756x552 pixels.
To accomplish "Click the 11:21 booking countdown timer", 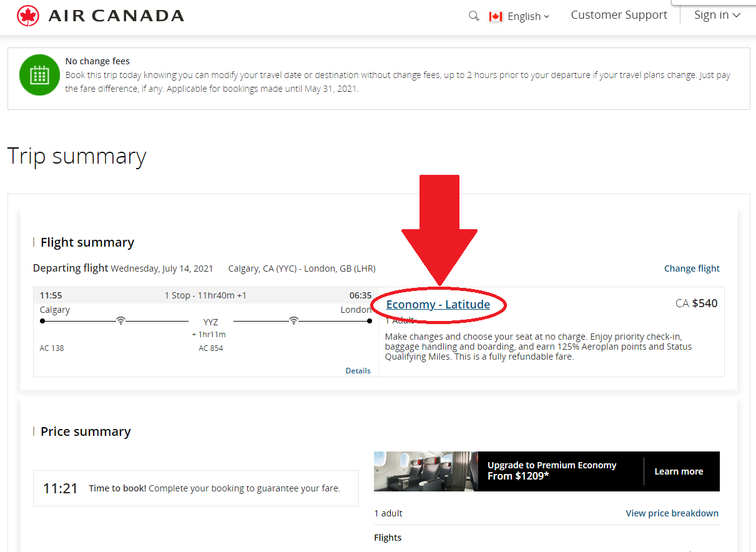I will [61, 488].
